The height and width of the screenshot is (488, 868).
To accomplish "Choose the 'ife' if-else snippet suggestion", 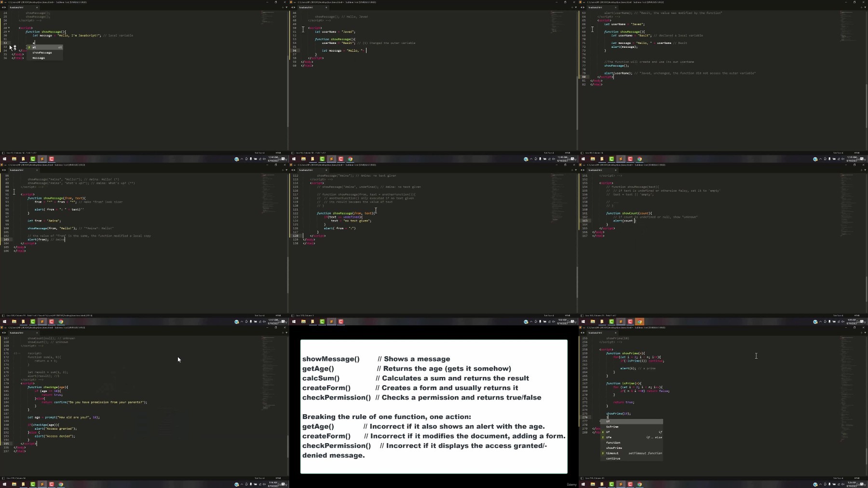I will (631, 437).
